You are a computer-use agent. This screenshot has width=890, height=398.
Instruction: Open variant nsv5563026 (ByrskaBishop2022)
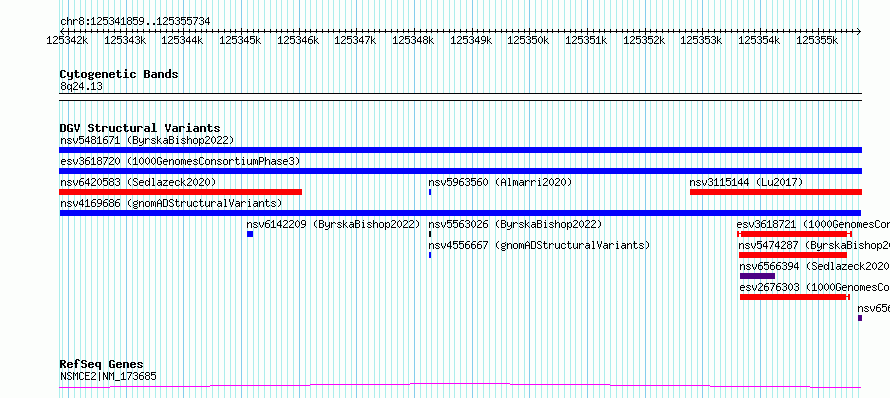pos(515,224)
